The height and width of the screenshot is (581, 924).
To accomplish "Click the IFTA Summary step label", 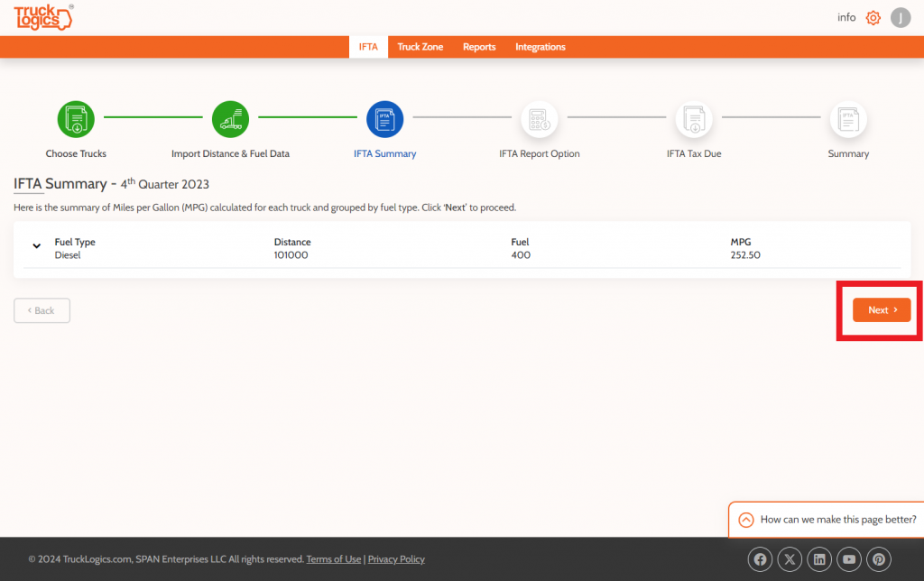I will tap(384, 153).
